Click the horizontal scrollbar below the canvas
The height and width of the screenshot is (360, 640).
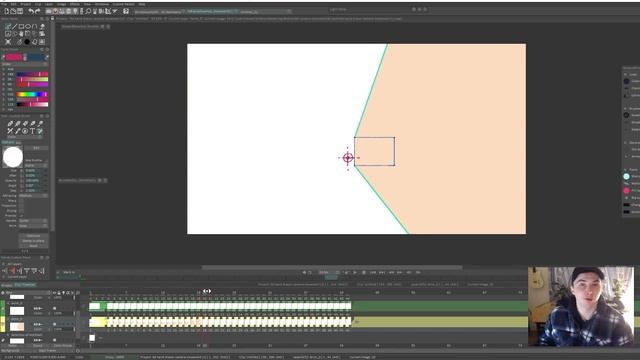click(332, 268)
